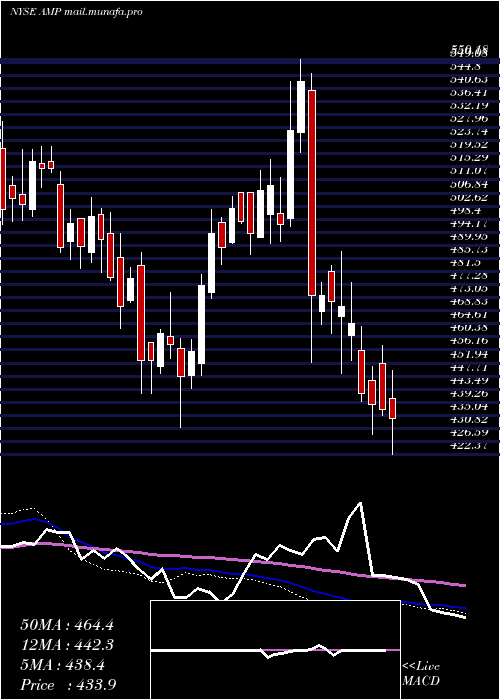The image size is (500, 700).
Task: Click the 532.19 price axis label
Action: 468,106
